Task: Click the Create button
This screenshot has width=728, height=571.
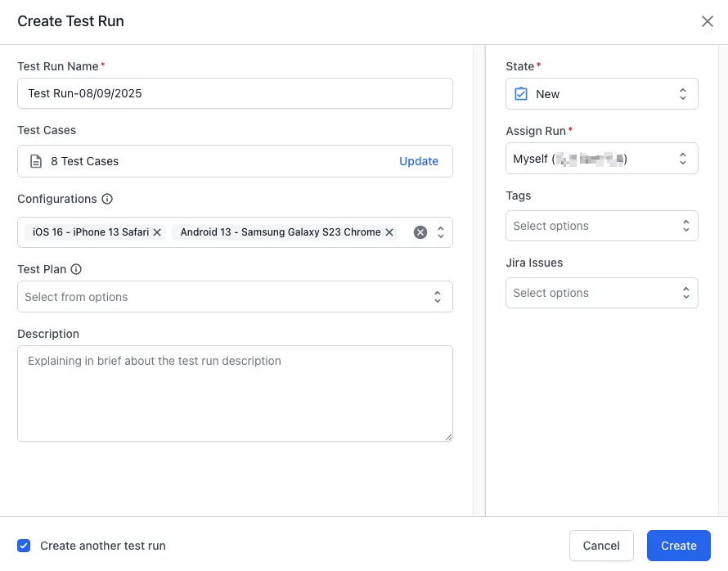Action: click(679, 546)
